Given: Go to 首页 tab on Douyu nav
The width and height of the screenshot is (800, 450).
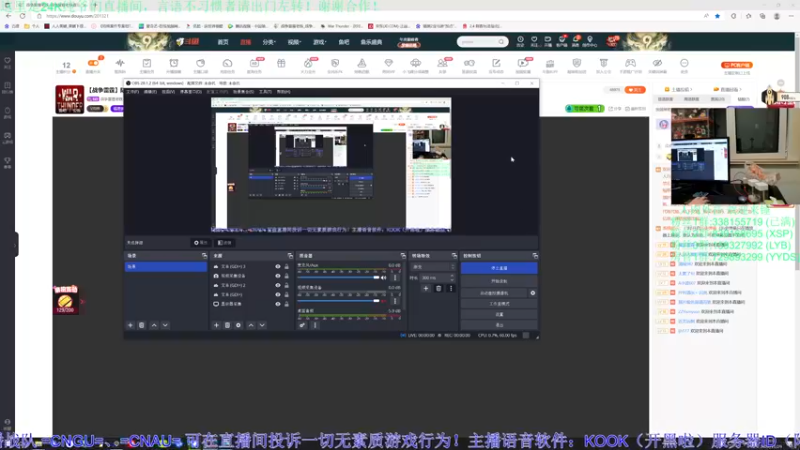Looking at the screenshot, I should tap(223, 42).
